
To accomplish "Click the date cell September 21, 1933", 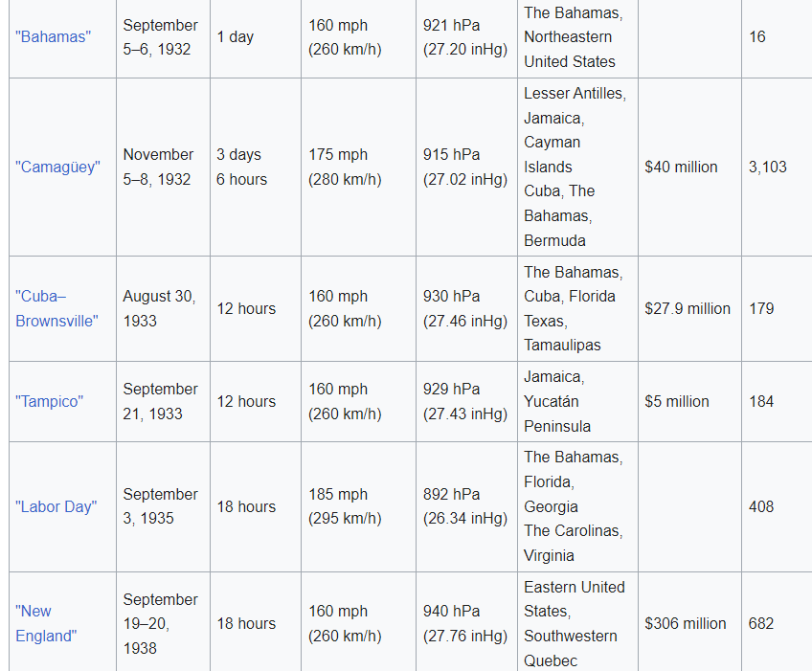I will pyautogui.click(x=161, y=401).
